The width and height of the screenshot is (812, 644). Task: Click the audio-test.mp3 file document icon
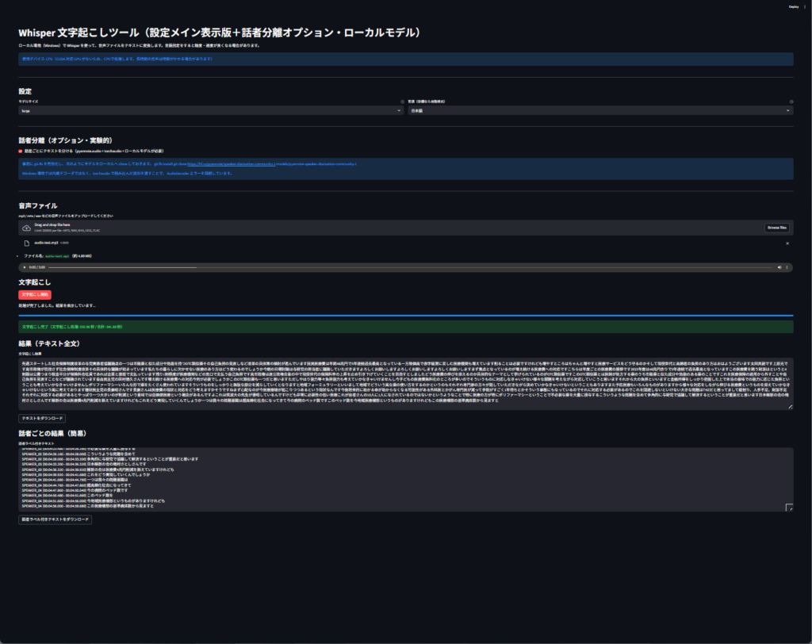click(26, 243)
